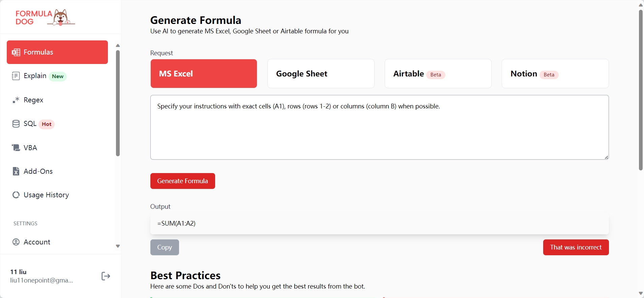Click the sidebar scroll down arrow
The image size is (644, 298).
click(x=118, y=246)
